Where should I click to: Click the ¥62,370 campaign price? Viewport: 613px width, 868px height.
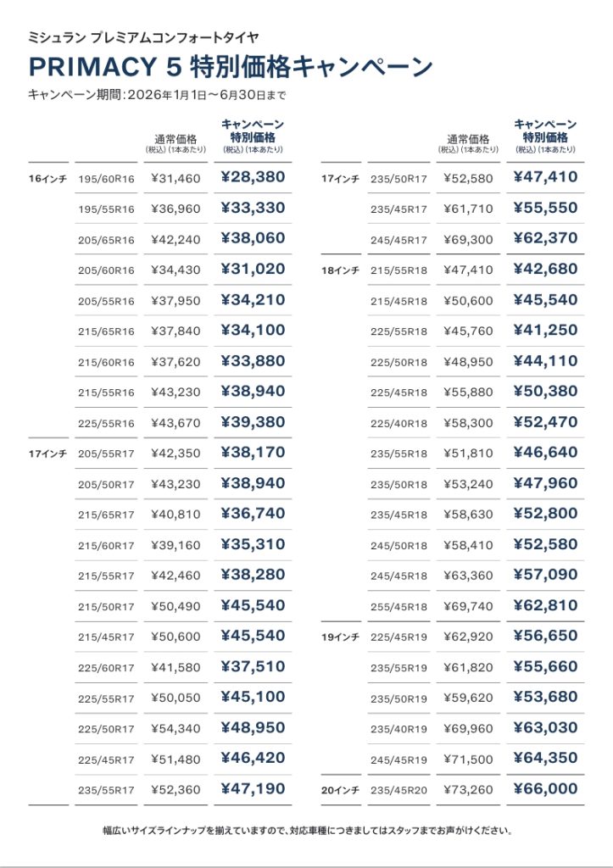[545, 238]
